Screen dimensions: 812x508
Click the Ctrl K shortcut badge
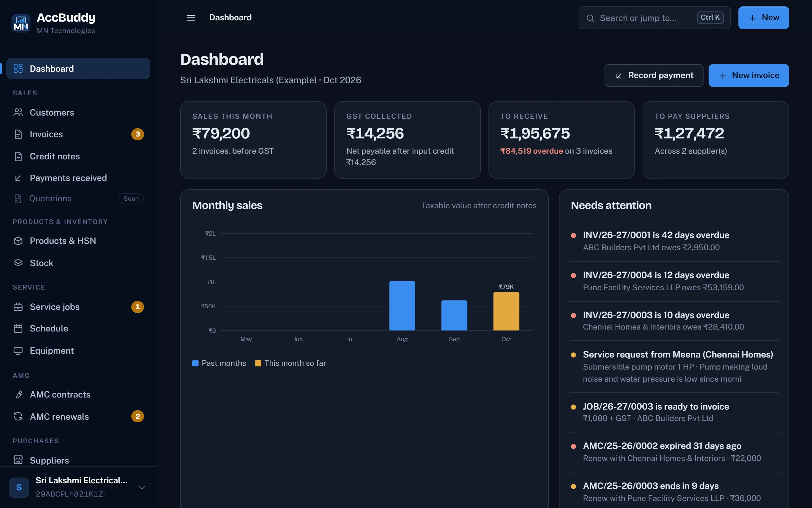point(710,17)
